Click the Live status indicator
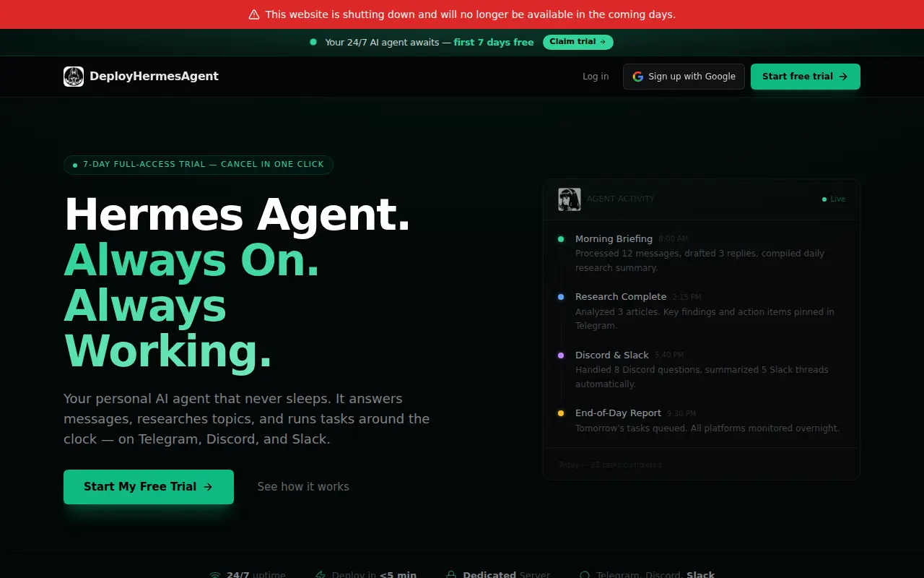 click(x=834, y=199)
